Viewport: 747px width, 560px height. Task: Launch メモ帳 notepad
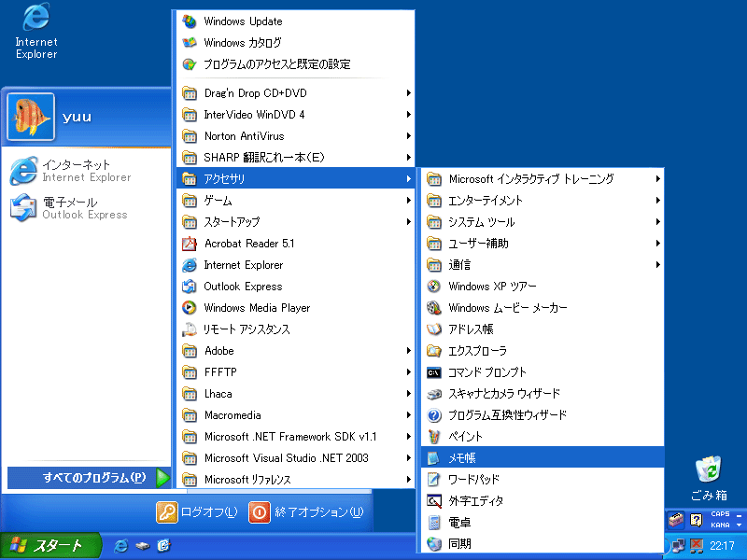coord(543,458)
